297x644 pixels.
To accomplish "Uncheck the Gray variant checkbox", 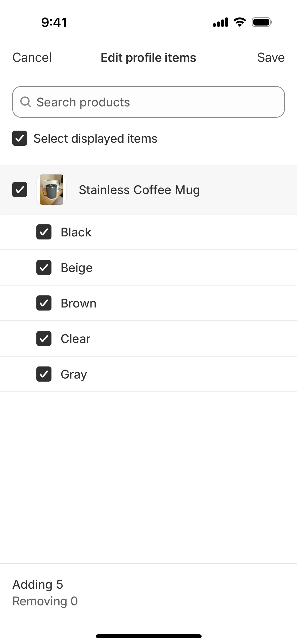I will [44, 374].
